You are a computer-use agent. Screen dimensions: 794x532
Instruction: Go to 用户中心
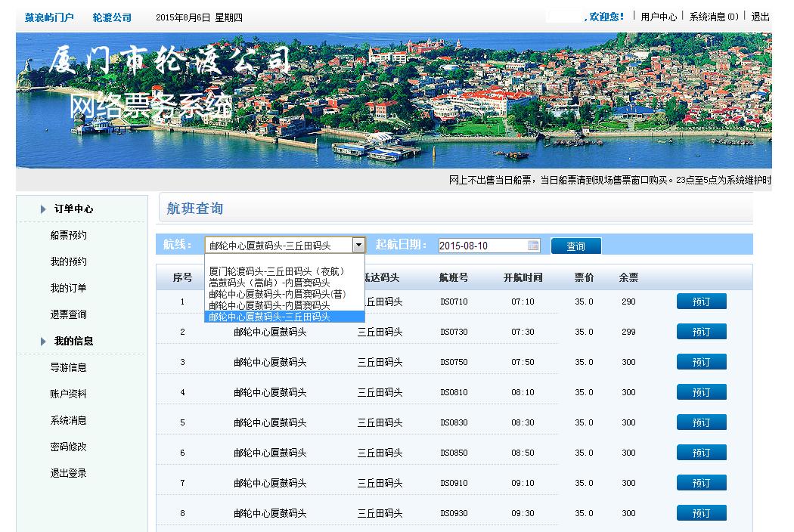tap(659, 17)
